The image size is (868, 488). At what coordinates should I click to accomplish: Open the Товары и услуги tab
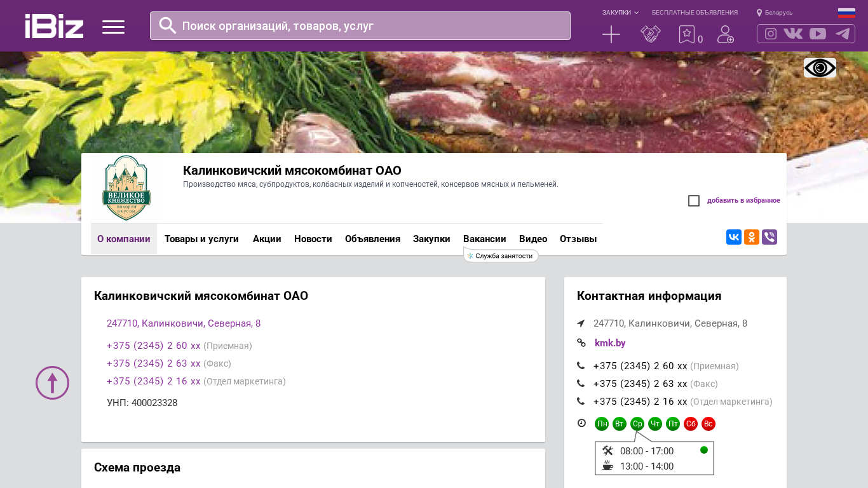(201, 239)
